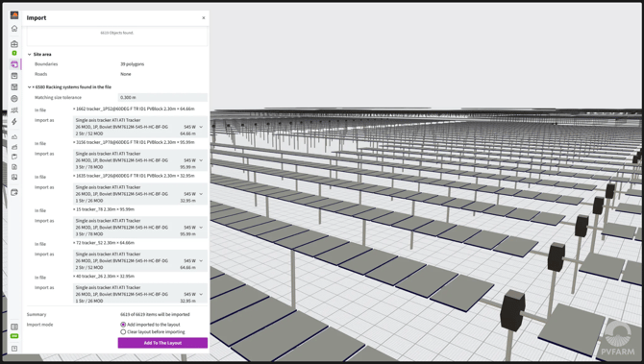This screenshot has width=644, height=364.
Task: Collapse the Site area section
Action: click(29, 54)
